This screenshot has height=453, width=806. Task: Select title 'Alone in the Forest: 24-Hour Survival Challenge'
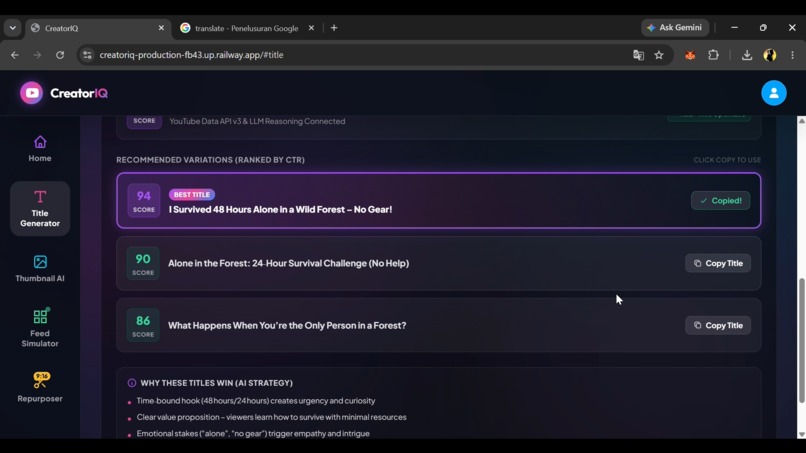pyautogui.click(x=288, y=263)
